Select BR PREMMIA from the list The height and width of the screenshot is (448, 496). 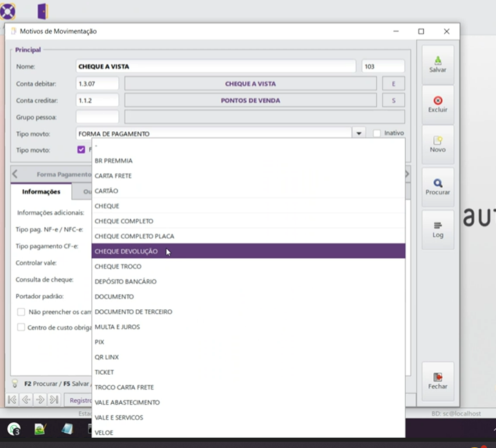click(x=248, y=161)
